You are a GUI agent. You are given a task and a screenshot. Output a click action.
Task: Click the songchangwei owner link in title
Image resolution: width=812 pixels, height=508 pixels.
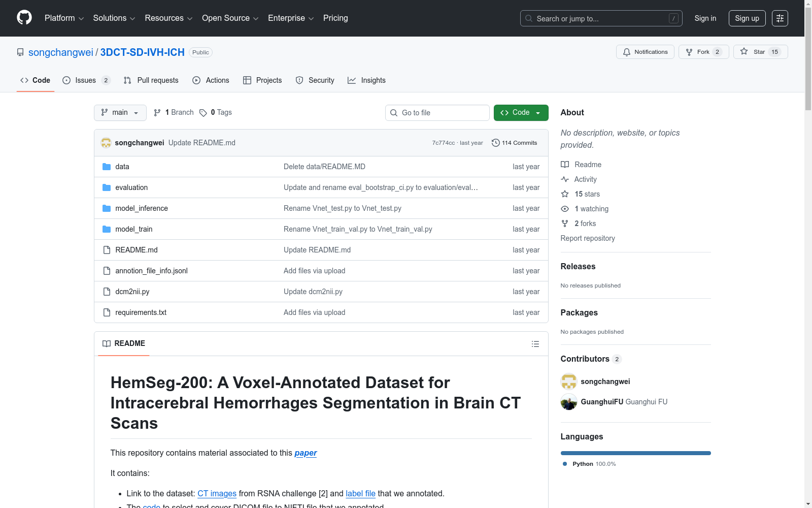[x=61, y=52]
